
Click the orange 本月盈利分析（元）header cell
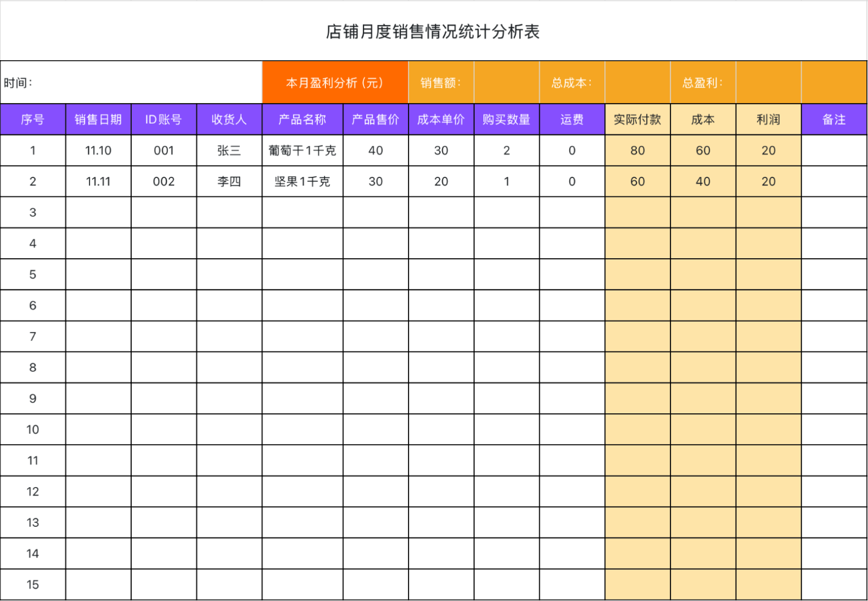pos(335,82)
